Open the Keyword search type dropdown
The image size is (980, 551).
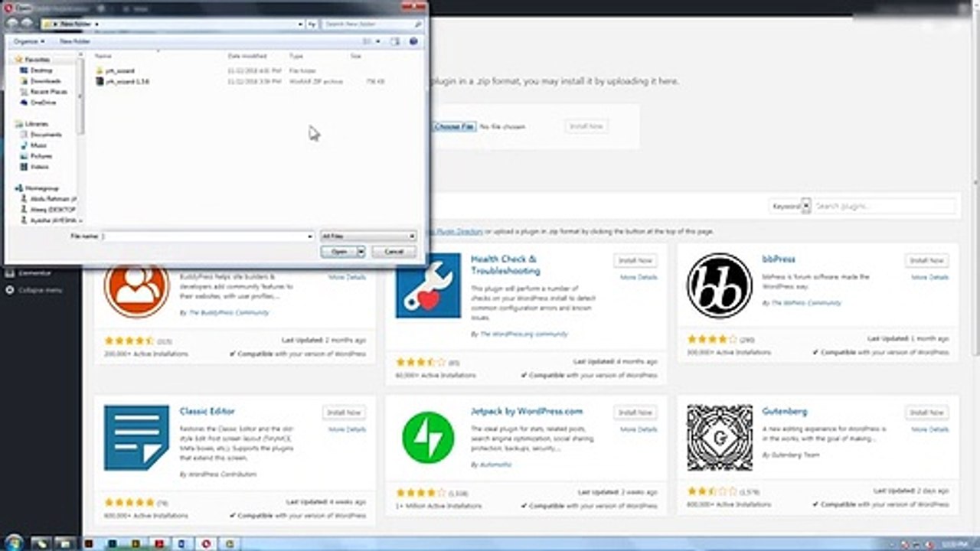tap(789, 206)
